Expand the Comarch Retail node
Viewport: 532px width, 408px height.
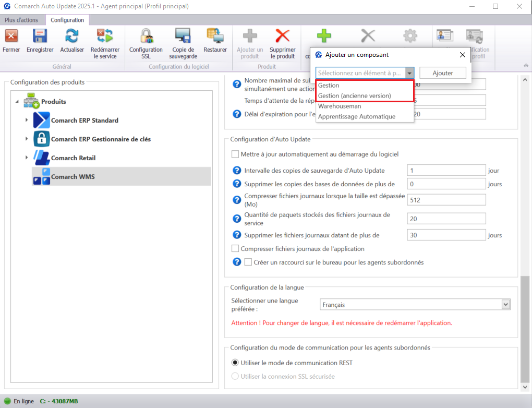27,158
